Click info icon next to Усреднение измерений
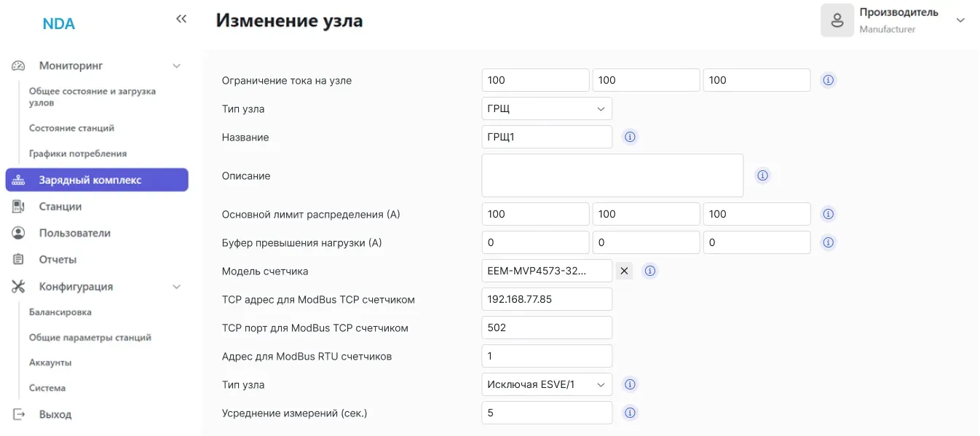This screenshot has height=436, width=980. tap(631, 413)
